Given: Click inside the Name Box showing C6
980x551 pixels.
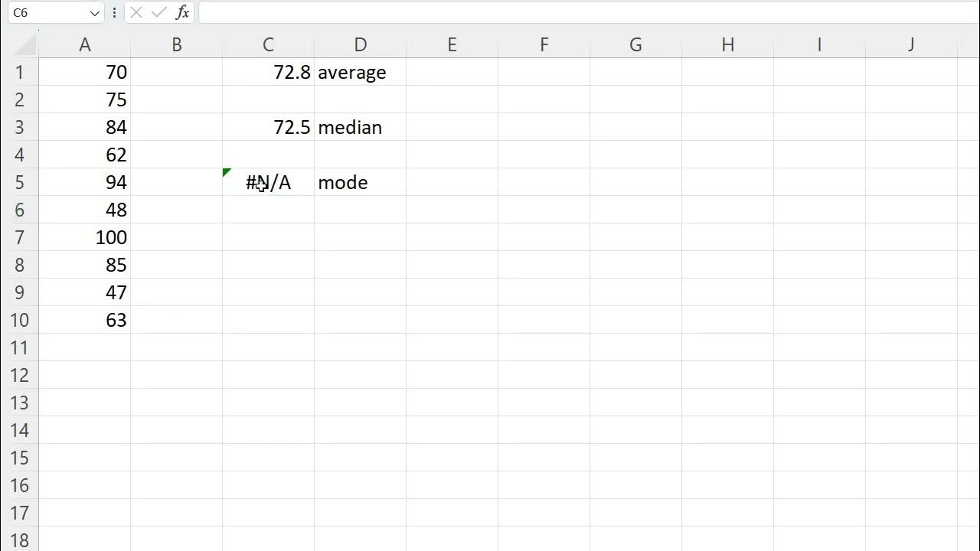Looking at the screenshot, I should pyautogui.click(x=46, y=13).
